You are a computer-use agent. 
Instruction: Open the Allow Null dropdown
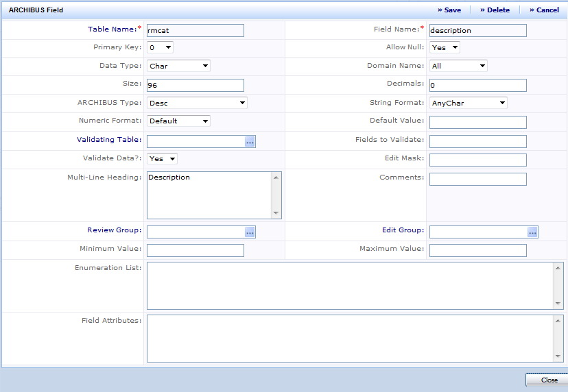(x=444, y=48)
